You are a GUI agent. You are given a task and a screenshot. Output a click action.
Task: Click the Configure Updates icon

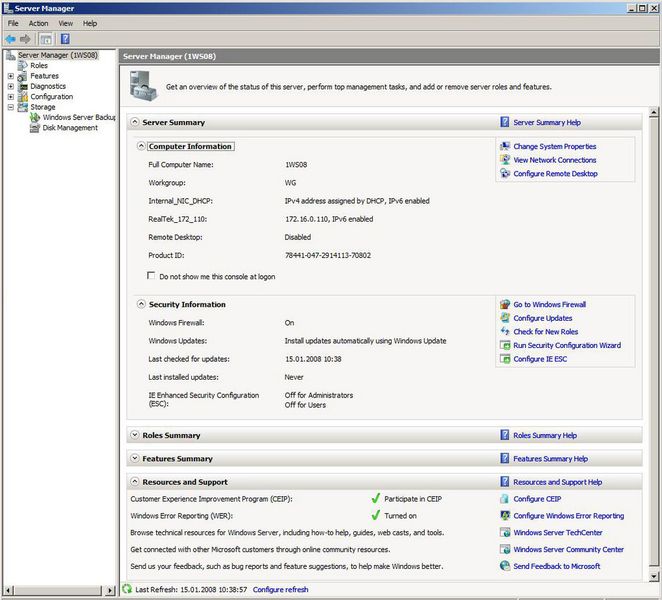505,318
